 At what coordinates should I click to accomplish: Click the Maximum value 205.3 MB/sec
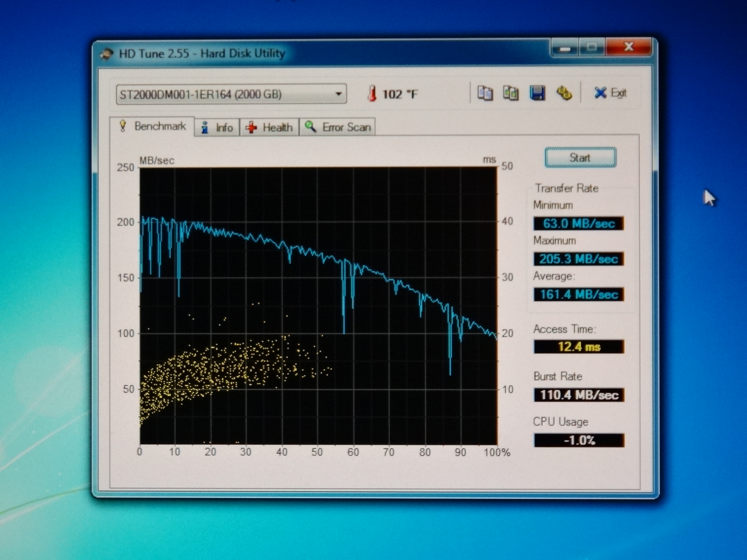click(578, 259)
